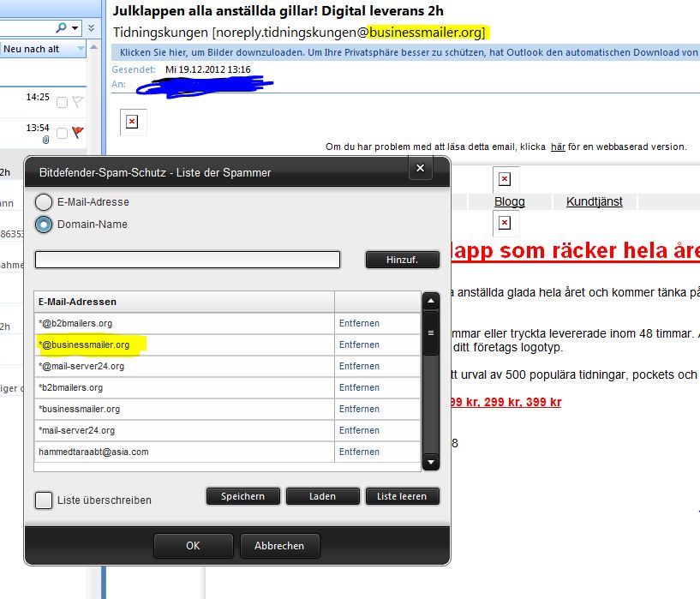
Task: Remove *@b2bmailers.org via Entfernen
Action: (359, 323)
